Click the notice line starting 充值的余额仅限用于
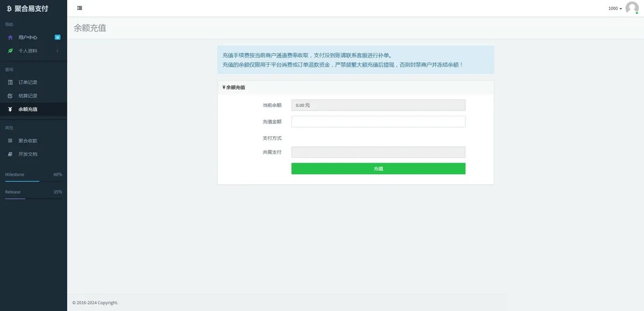 click(x=343, y=64)
